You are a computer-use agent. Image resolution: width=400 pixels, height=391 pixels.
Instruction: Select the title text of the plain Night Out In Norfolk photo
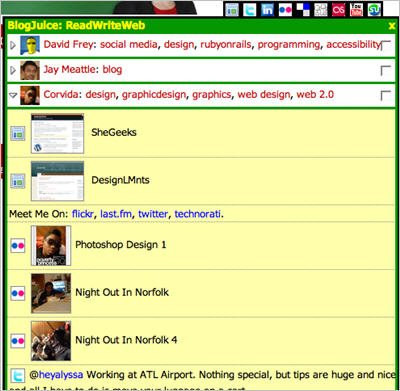pos(122,292)
